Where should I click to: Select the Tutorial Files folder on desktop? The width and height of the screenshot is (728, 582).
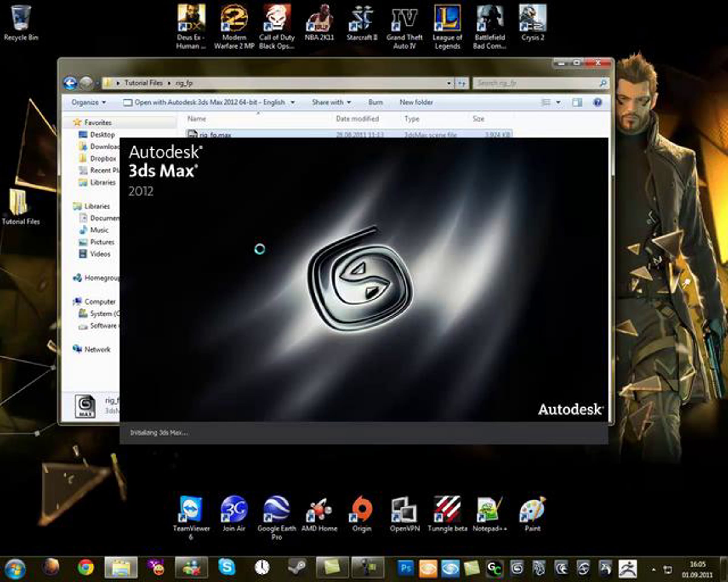coord(21,207)
